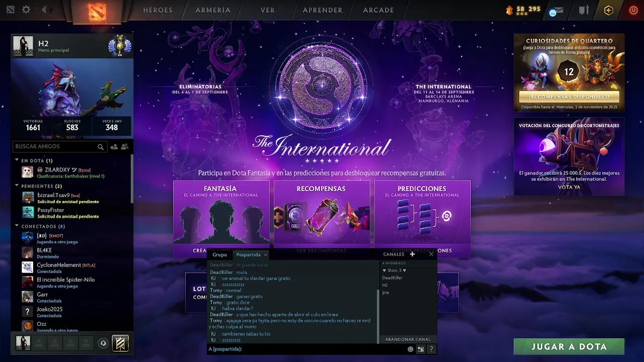This screenshot has width=644, height=362.
Task: Click CycloneHelement's avatar
Action: point(28,267)
